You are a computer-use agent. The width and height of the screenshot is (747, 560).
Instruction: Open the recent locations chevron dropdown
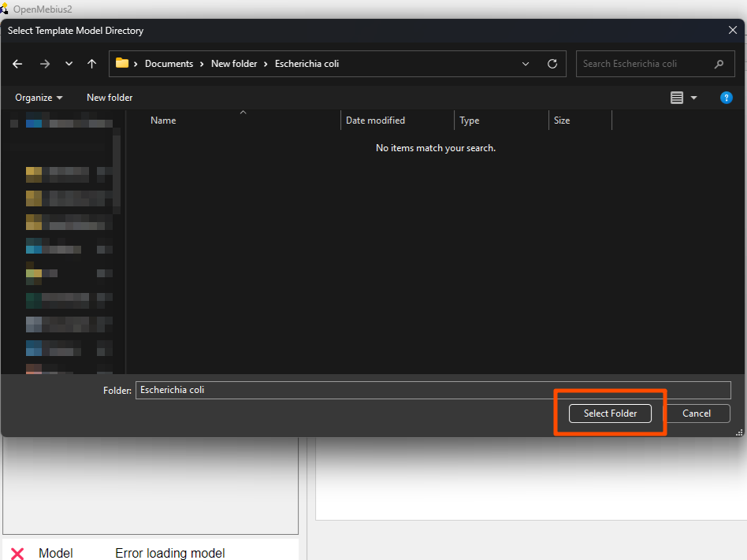coord(69,64)
